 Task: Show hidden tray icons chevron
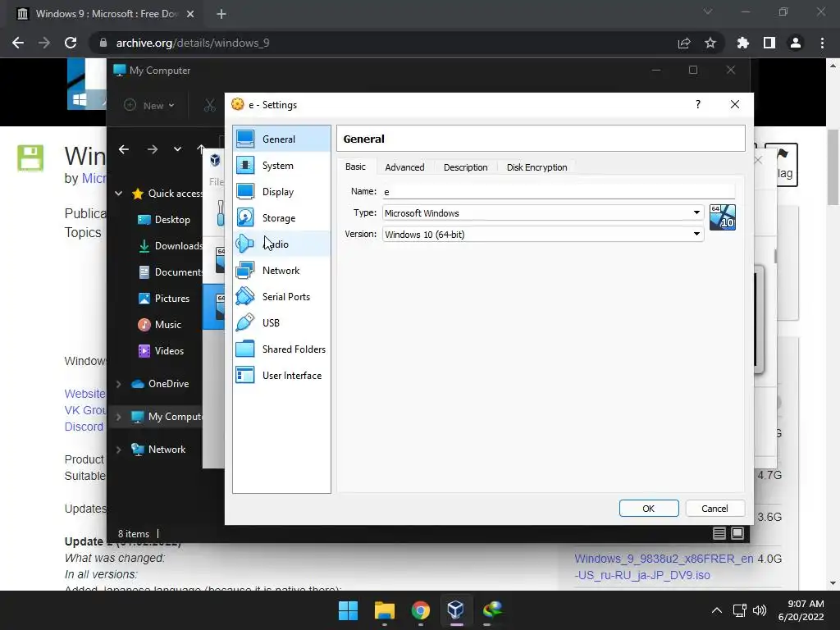click(x=717, y=610)
